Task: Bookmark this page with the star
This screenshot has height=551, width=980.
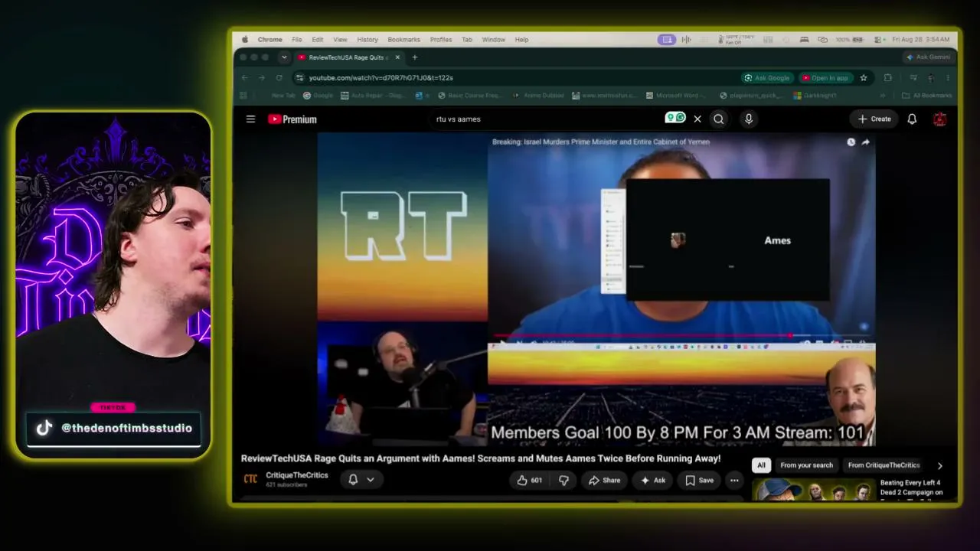Action: (864, 77)
